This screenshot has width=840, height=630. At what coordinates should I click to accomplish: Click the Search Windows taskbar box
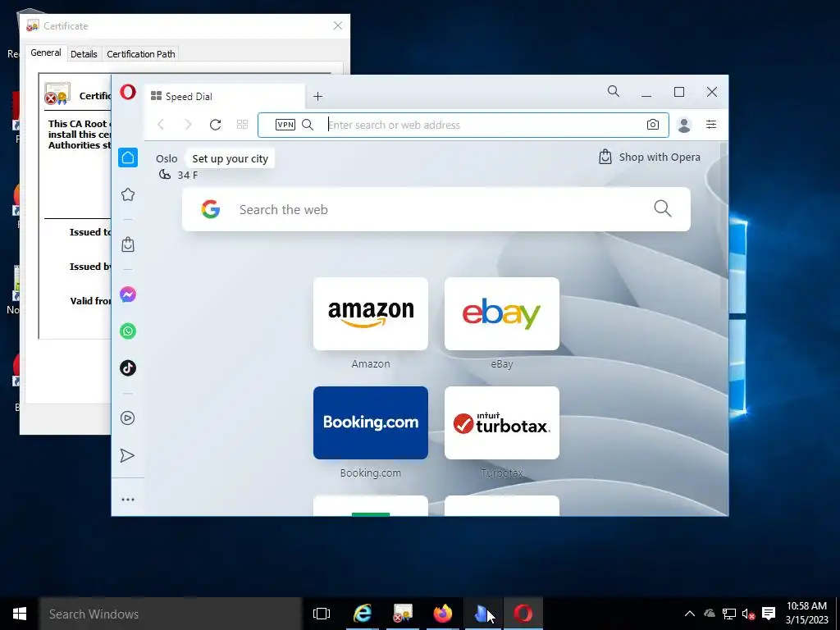click(x=171, y=614)
